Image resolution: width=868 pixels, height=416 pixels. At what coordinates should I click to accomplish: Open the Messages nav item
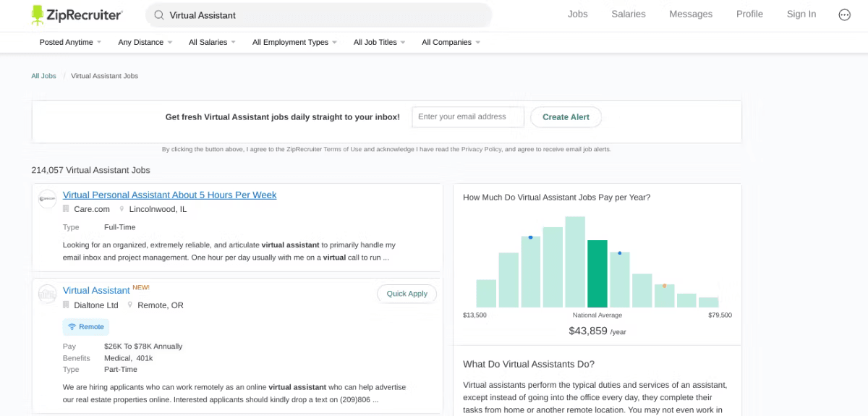point(691,14)
